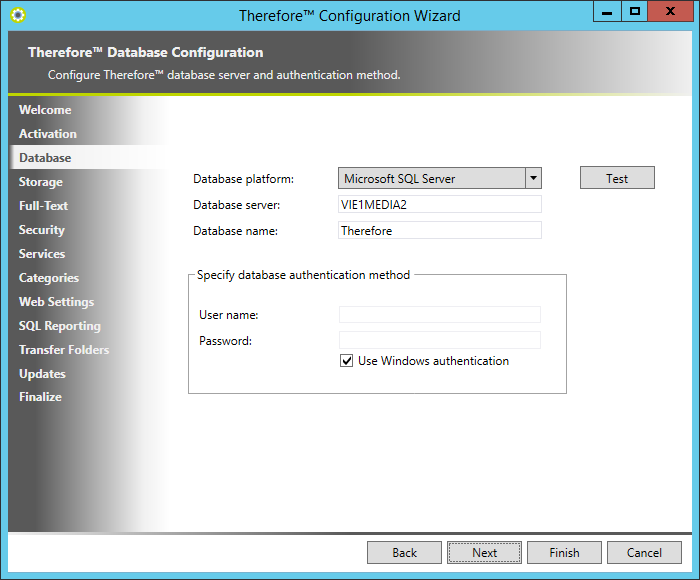Click the Database name field Therefore
Viewport: 700px width, 580px height.
pyautogui.click(x=440, y=230)
